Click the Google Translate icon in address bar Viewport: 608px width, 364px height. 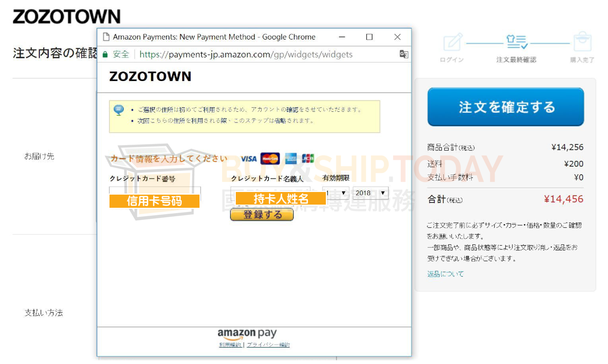[404, 54]
